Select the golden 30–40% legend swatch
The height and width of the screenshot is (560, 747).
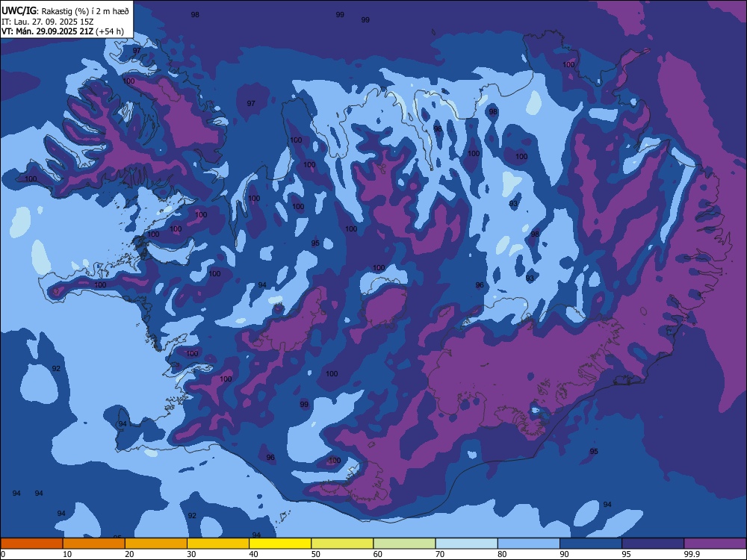[218, 544]
